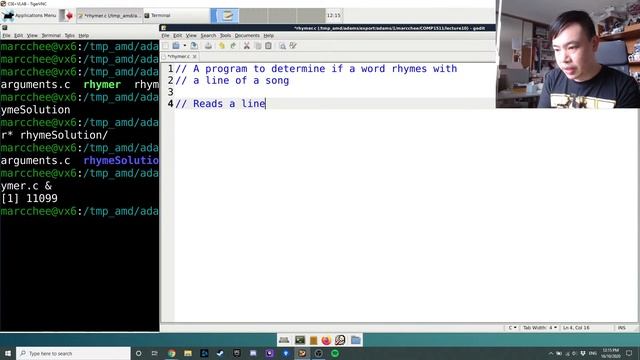Click the magnifier icon in bottom dock
Screen dimensions: 640x360
pos(340,340)
